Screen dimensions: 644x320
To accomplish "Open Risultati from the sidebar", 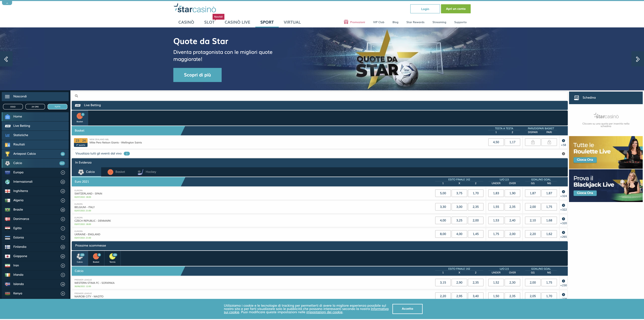I will pos(19,144).
